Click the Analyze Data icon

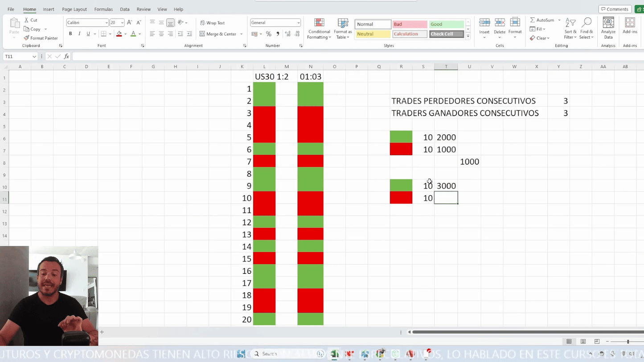pos(608,29)
